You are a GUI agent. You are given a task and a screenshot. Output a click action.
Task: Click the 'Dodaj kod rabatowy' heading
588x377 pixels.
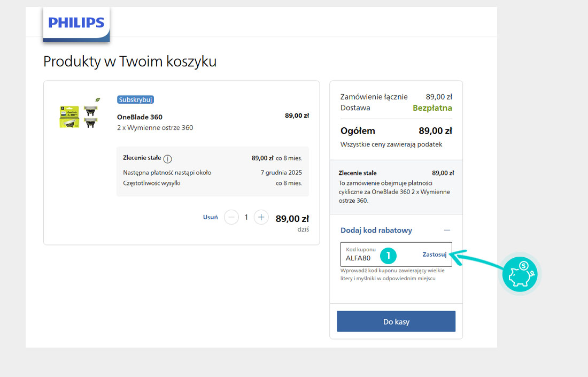pos(376,230)
